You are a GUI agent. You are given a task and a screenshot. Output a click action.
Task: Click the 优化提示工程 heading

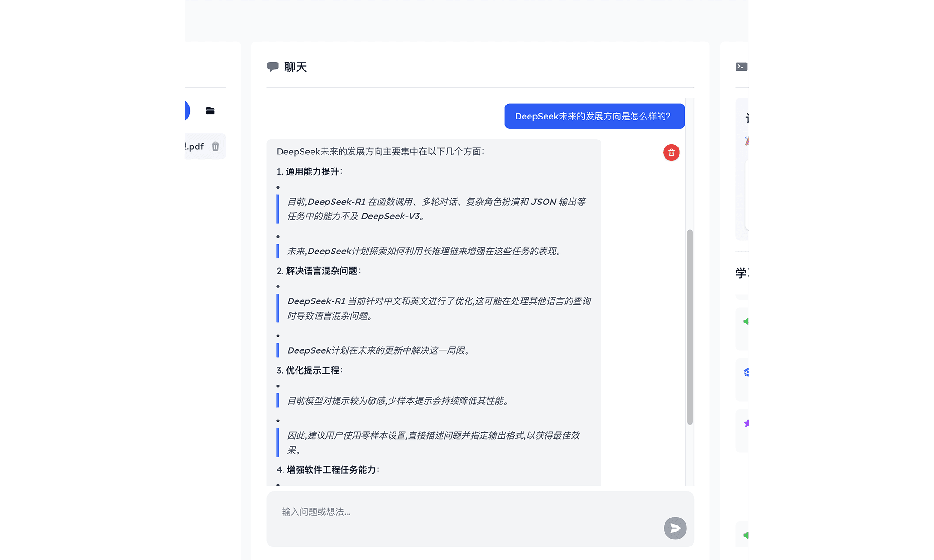point(312,371)
